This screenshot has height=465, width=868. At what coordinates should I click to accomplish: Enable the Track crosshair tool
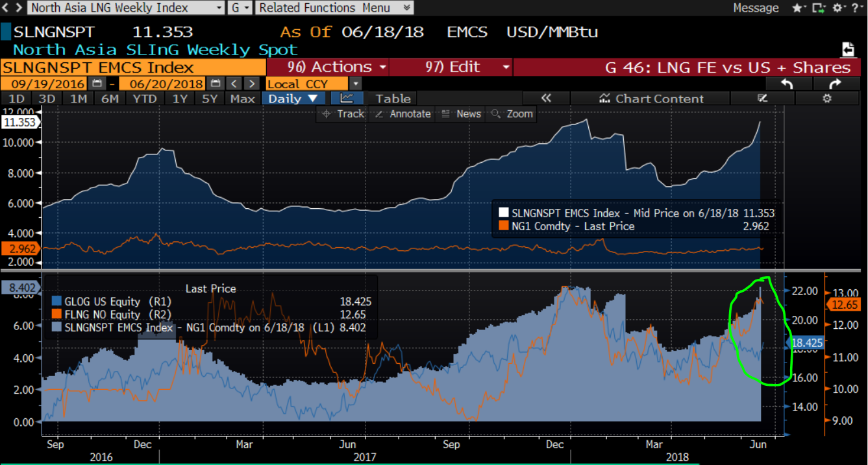[343, 113]
